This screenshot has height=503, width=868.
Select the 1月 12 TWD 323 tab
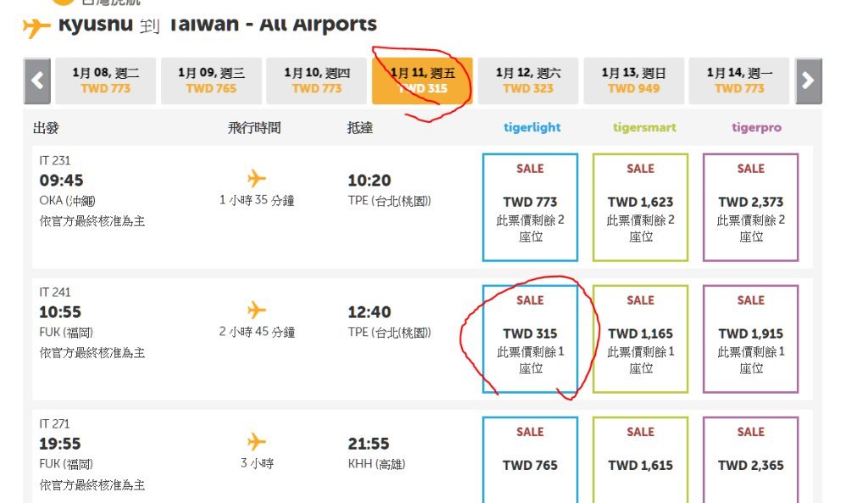pyautogui.click(x=528, y=81)
